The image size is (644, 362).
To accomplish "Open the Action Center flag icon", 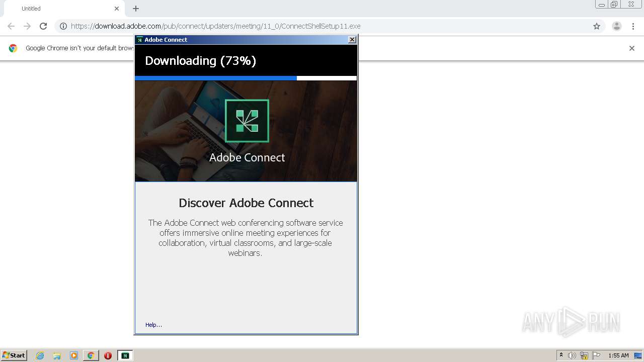I will click(596, 355).
